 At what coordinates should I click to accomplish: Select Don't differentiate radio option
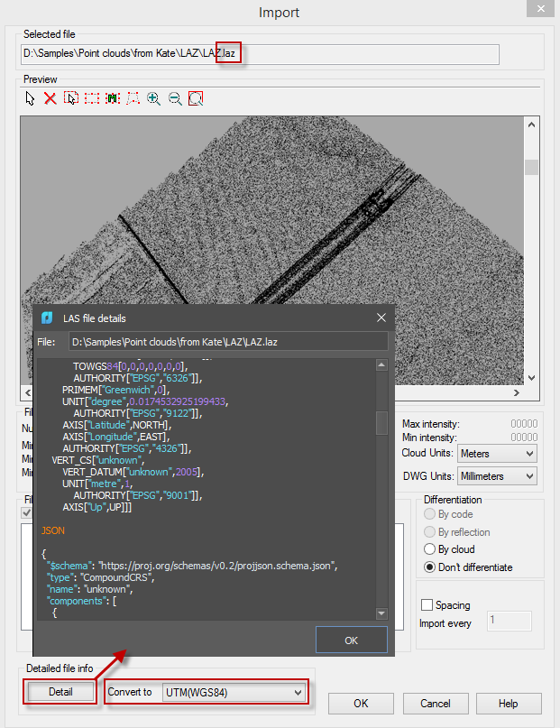(x=429, y=567)
